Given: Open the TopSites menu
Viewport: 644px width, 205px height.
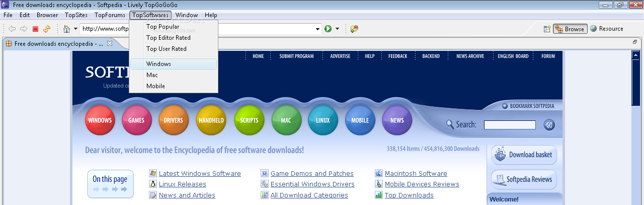Looking at the screenshot, I should point(76,15).
